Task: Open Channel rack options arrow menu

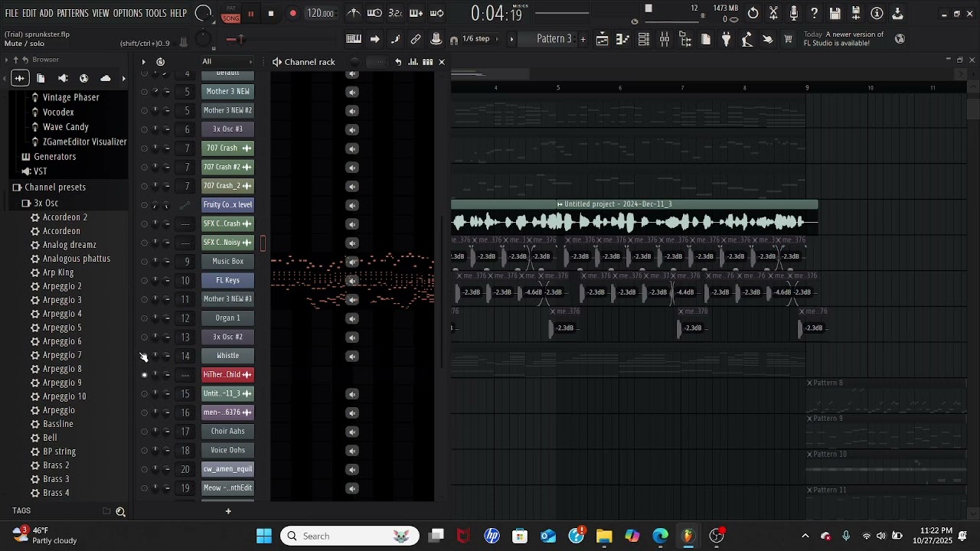Action: tap(143, 62)
